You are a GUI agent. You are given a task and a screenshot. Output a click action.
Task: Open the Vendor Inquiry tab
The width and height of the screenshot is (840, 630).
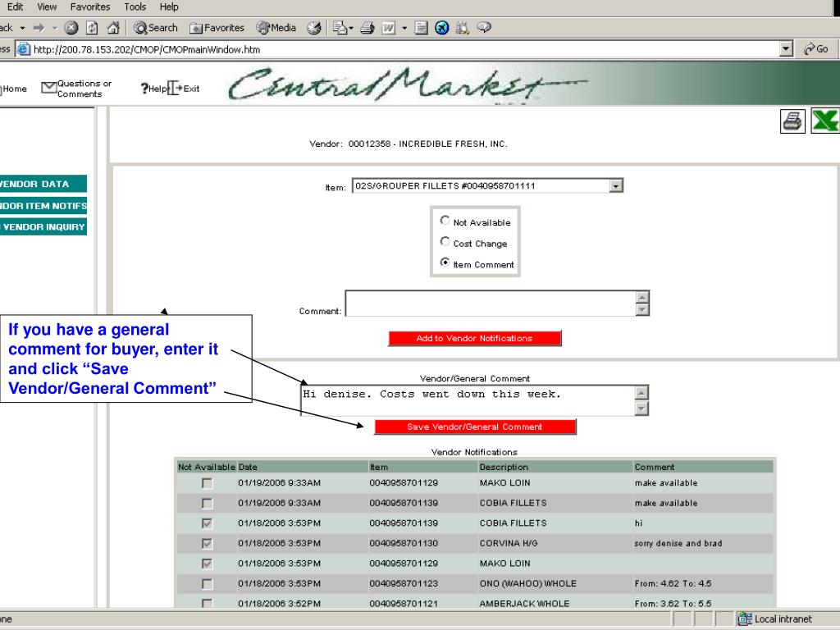pos(43,226)
